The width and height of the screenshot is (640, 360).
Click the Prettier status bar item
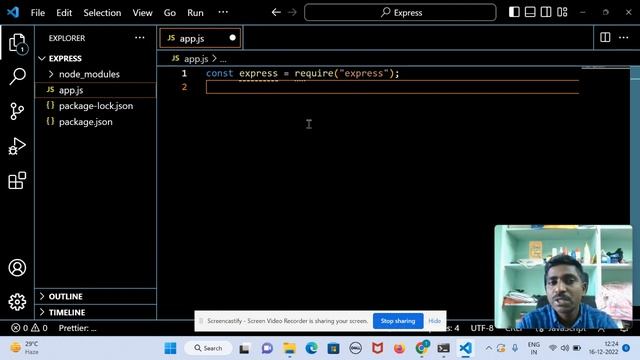tap(78, 328)
